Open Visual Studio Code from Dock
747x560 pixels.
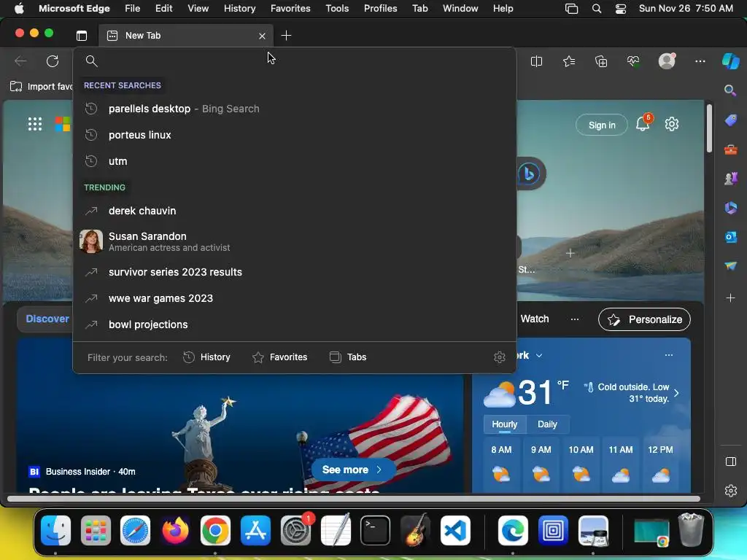(455, 531)
